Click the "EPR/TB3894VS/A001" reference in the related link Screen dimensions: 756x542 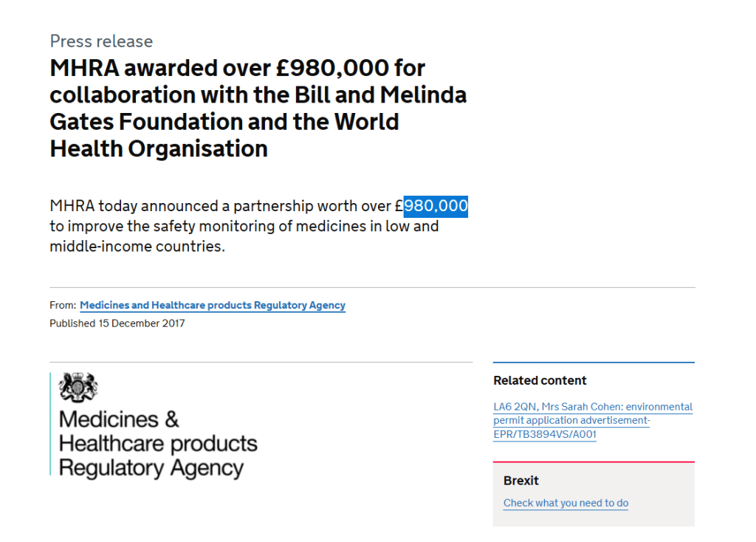point(545,434)
